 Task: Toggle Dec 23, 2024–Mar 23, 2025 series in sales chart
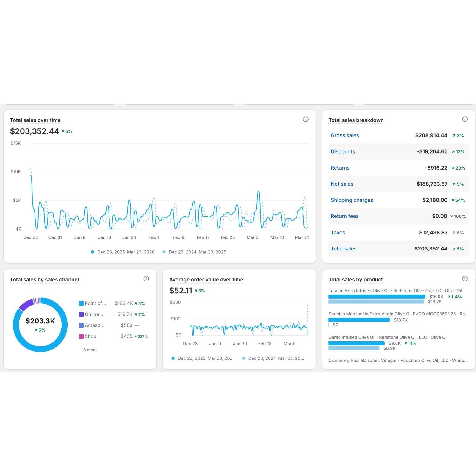[x=194, y=252]
